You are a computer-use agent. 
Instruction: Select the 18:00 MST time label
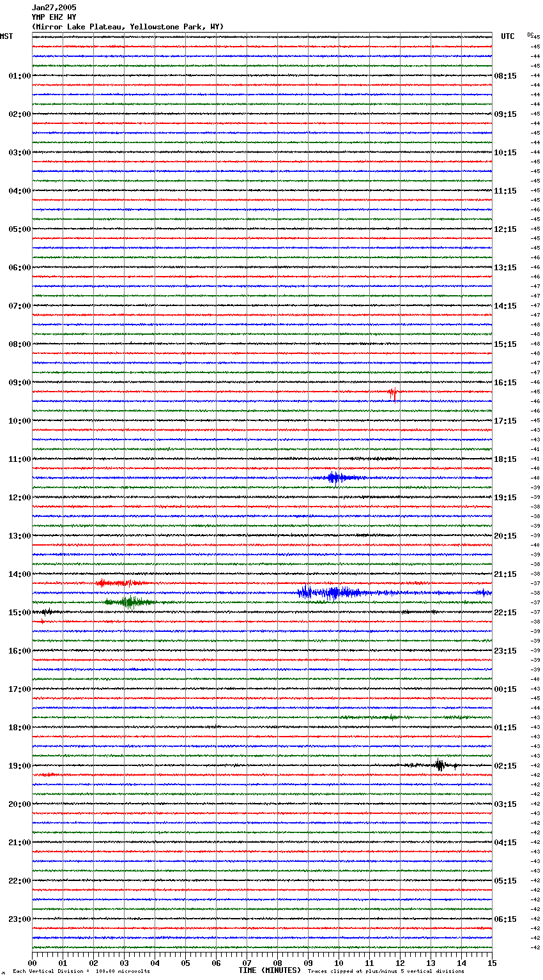click(20, 728)
